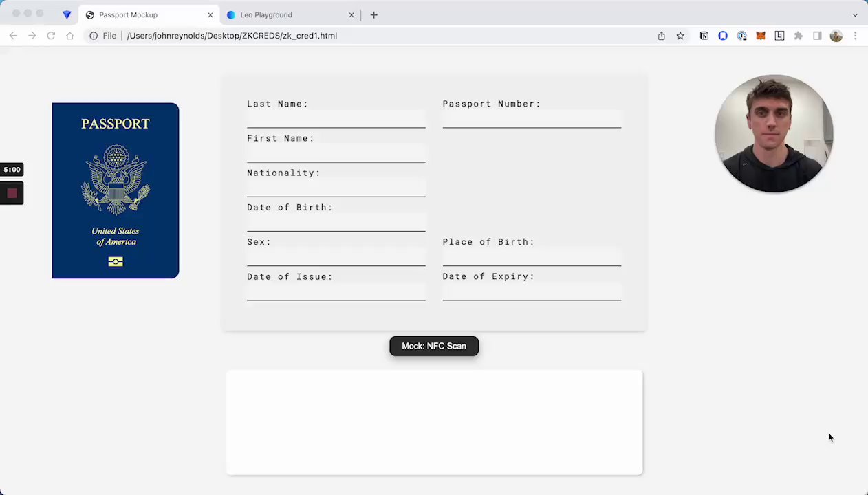Stop recording with the red square button
868x495 pixels.
12,193
